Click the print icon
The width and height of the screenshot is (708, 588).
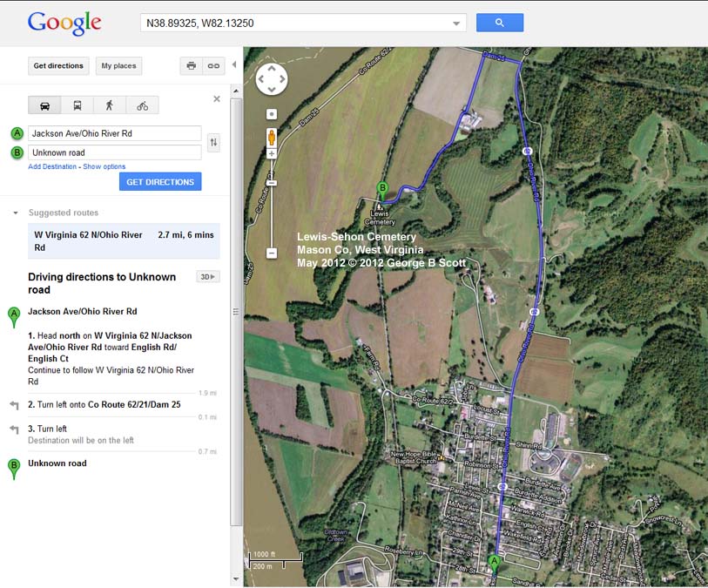[x=191, y=66]
